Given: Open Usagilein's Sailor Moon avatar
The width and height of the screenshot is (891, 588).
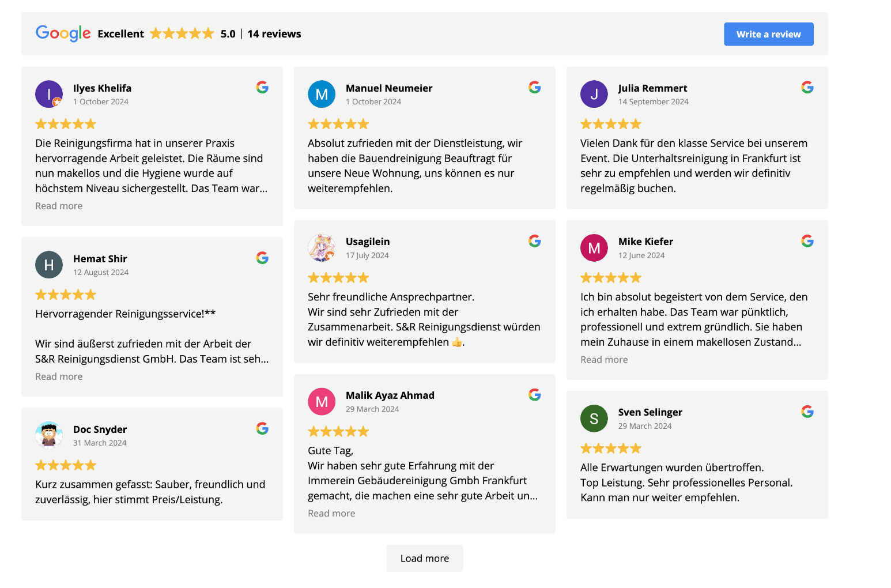Looking at the screenshot, I should tap(322, 248).
